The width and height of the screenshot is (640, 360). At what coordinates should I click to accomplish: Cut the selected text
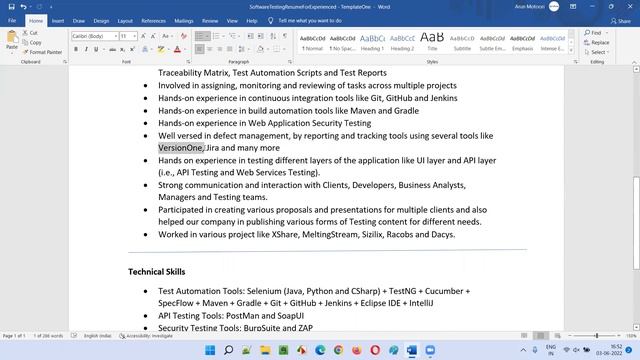[x=30, y=33]
